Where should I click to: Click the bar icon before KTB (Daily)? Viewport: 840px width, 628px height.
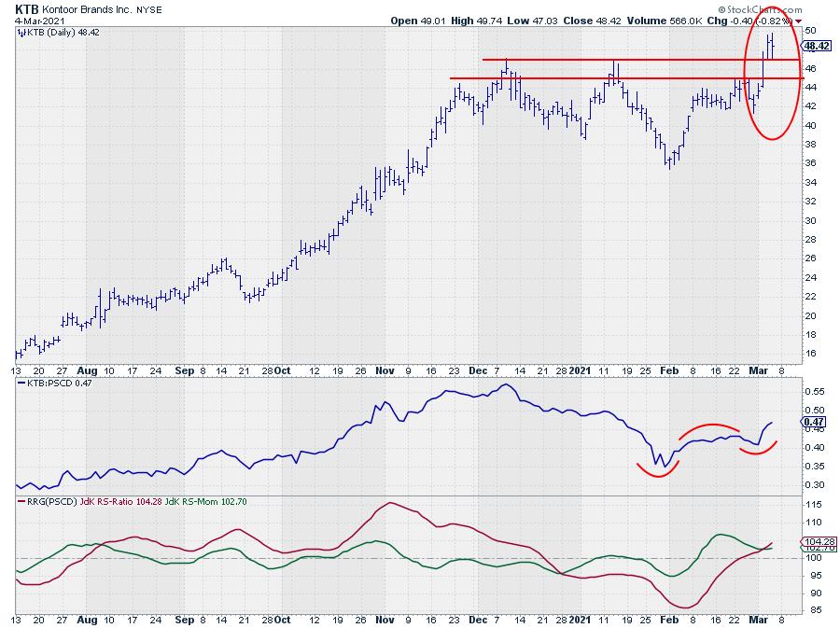pyautogui.click(x=22, y=32)
